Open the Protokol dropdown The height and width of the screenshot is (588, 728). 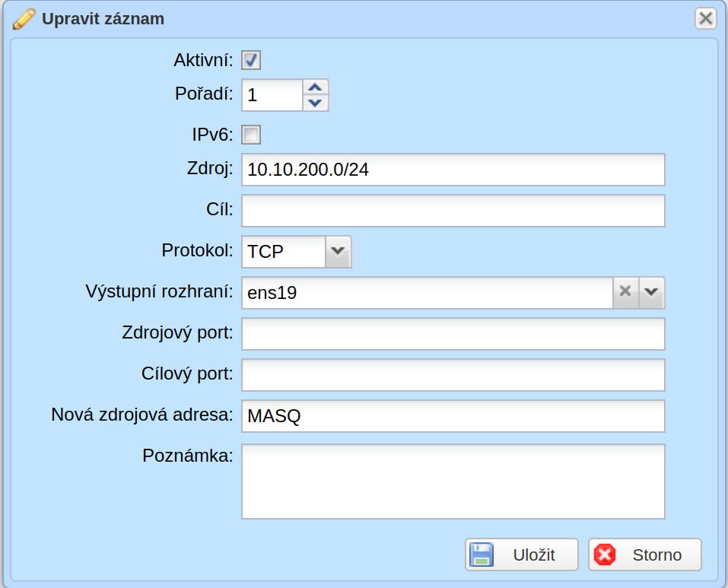tap(338, 252)
